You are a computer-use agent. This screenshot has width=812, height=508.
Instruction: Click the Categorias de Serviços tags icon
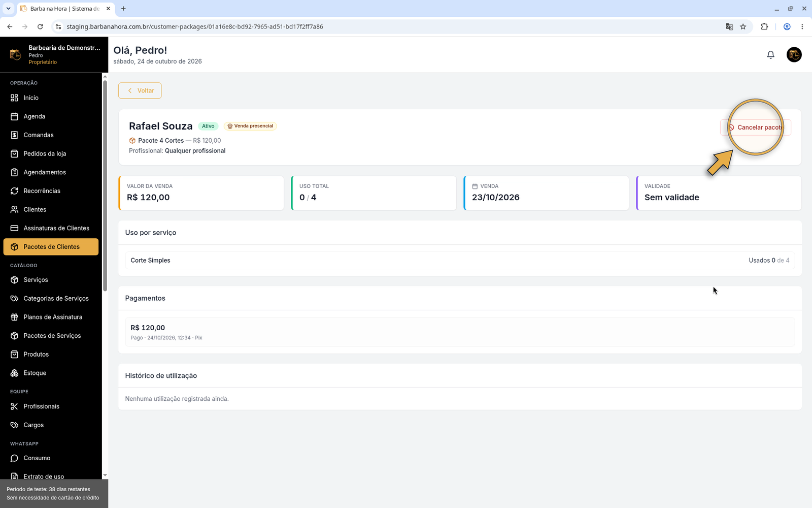click(x=14, y=298)
